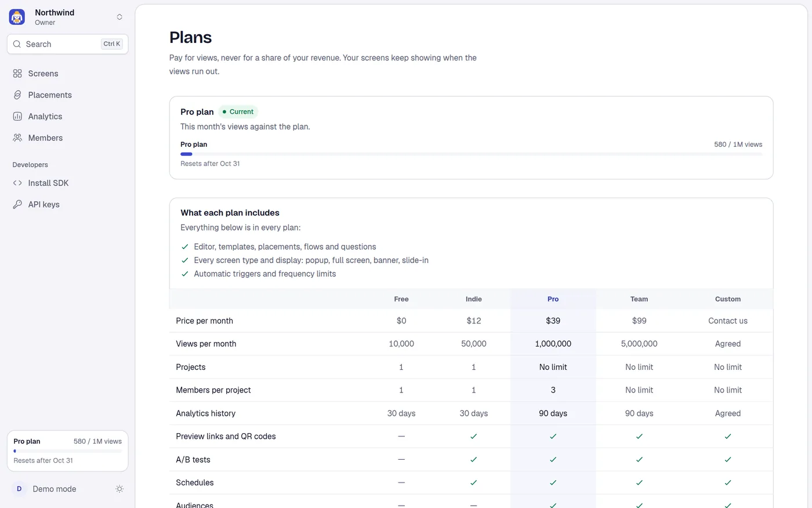Click the Members people icon
Image resolution: width=812 pixels, height=508 pixels.
pyautogui.click(x=17, y=138)
